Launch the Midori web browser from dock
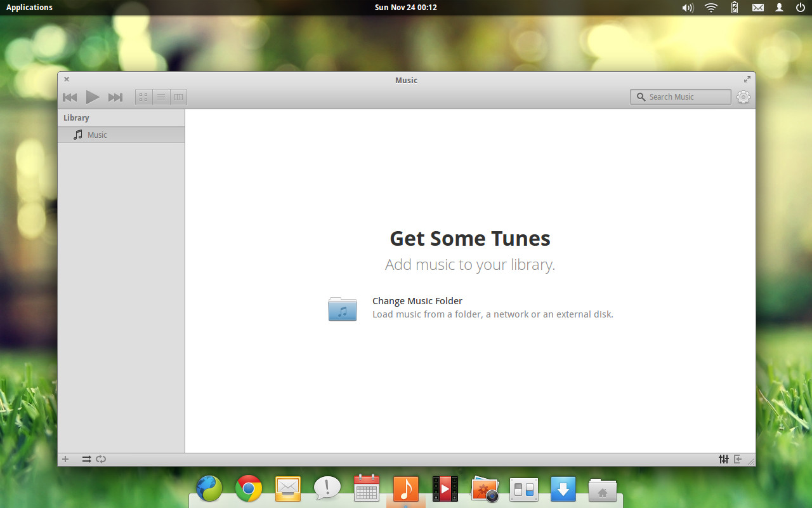 [x=209, y=489]
